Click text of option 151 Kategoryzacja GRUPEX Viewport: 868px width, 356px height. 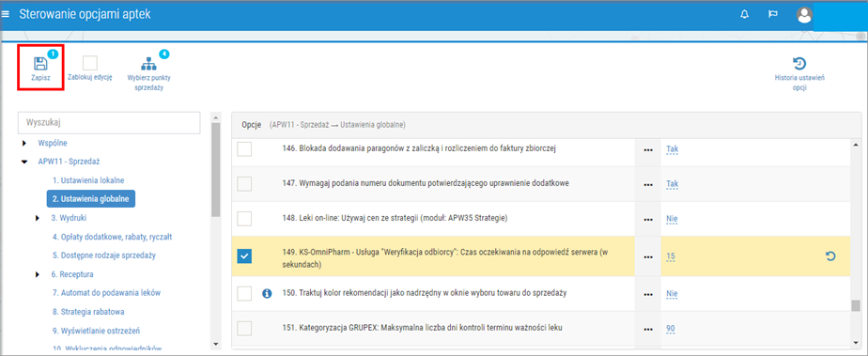422,328
